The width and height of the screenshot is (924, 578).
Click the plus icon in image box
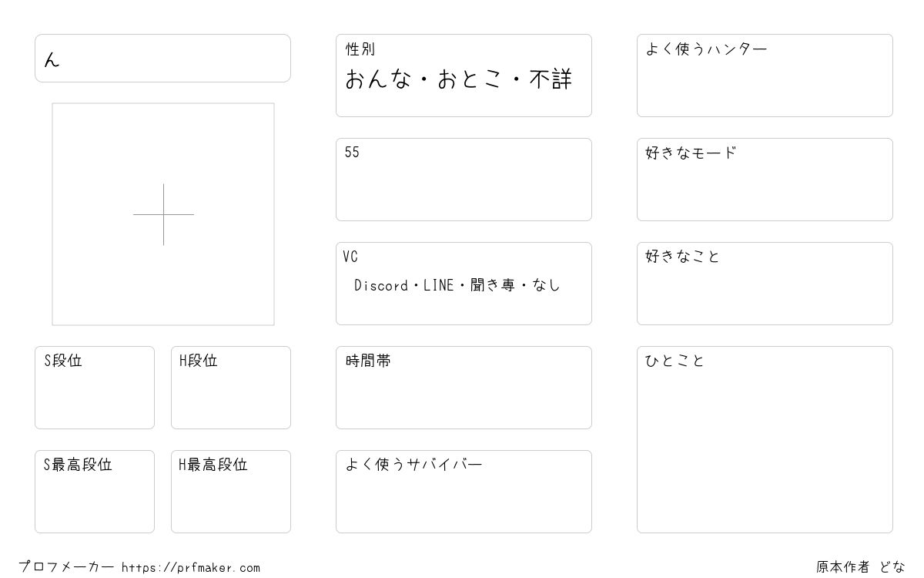coord(163,214)
